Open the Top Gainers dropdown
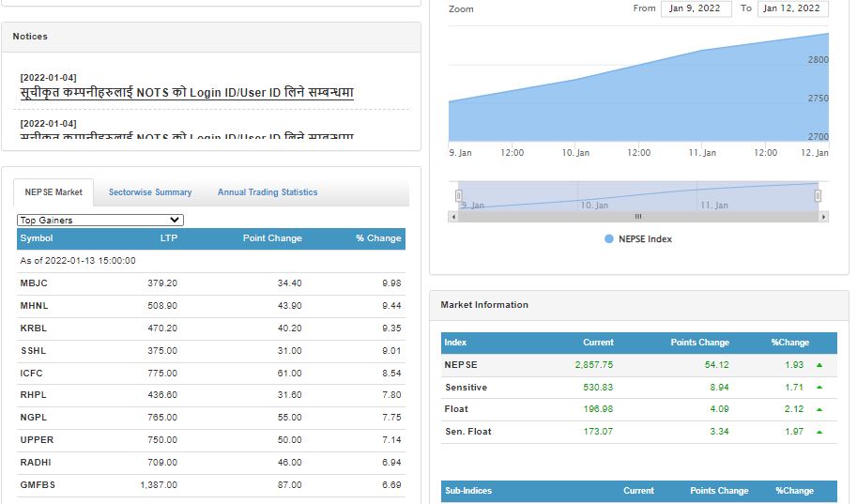This screenshot has height=504, width=857. click(x=100, y=220)
